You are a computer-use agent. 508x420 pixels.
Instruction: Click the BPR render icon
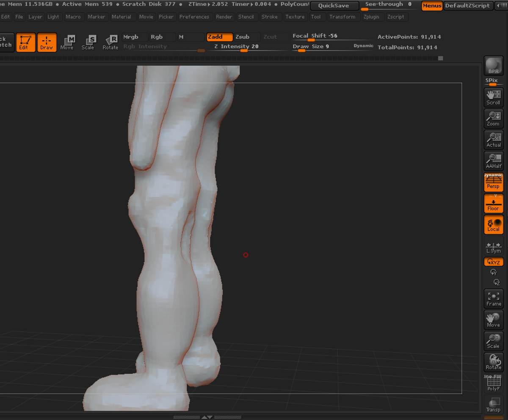[x=493, y=66]
